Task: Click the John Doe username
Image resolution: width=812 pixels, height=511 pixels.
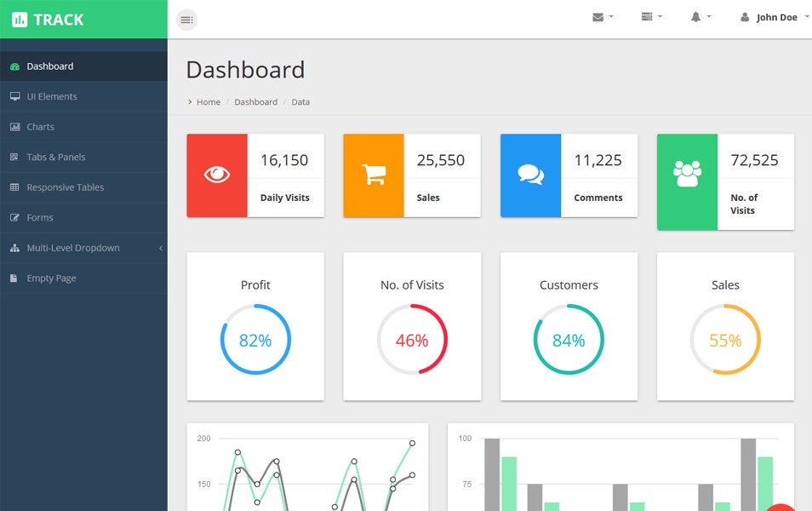Action: click(x=777, y=17)
